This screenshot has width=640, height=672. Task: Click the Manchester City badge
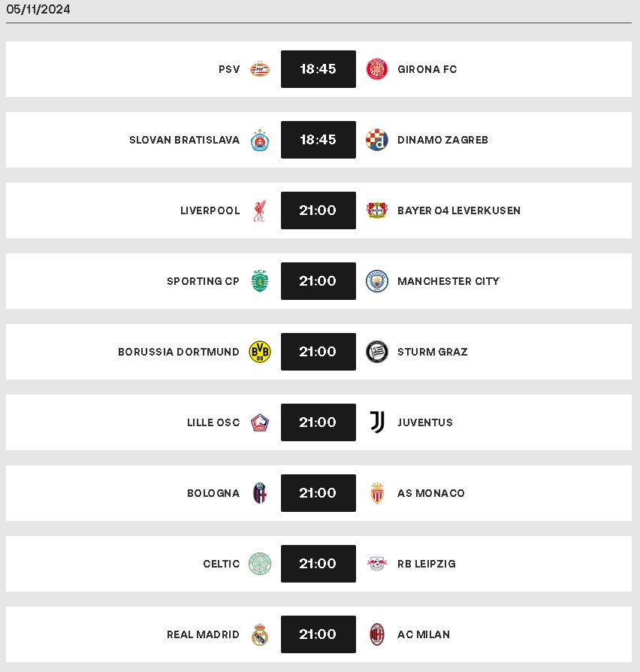point(377,281)
